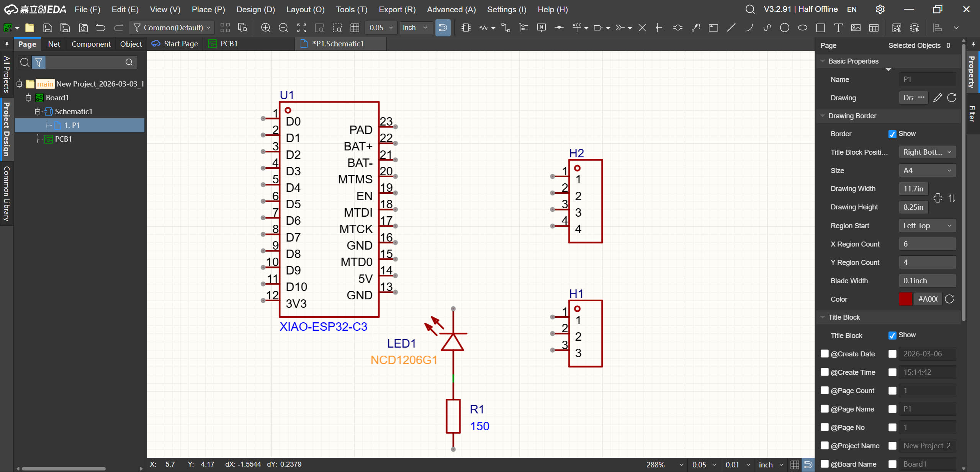This screenshot has width=980, height=472.
Task: Open the Component panel tab
Action: click(91, 44)
